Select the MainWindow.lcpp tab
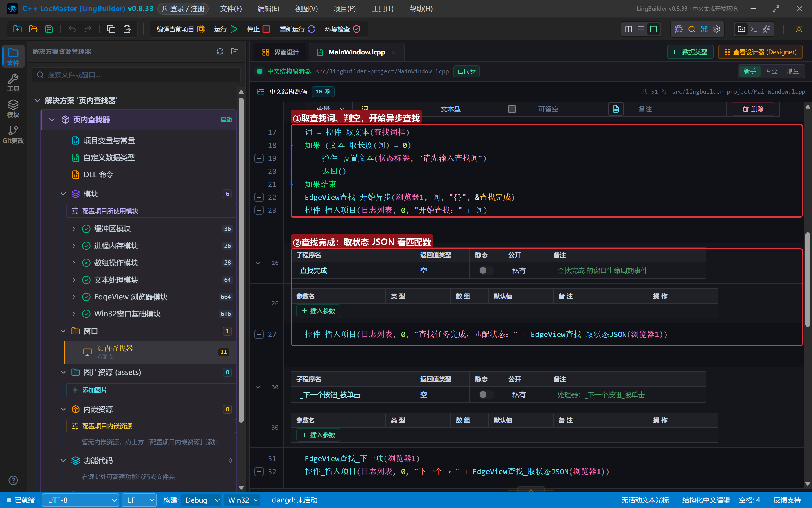The width and height of the screenshot is (812, 508). tap(356, 52)
